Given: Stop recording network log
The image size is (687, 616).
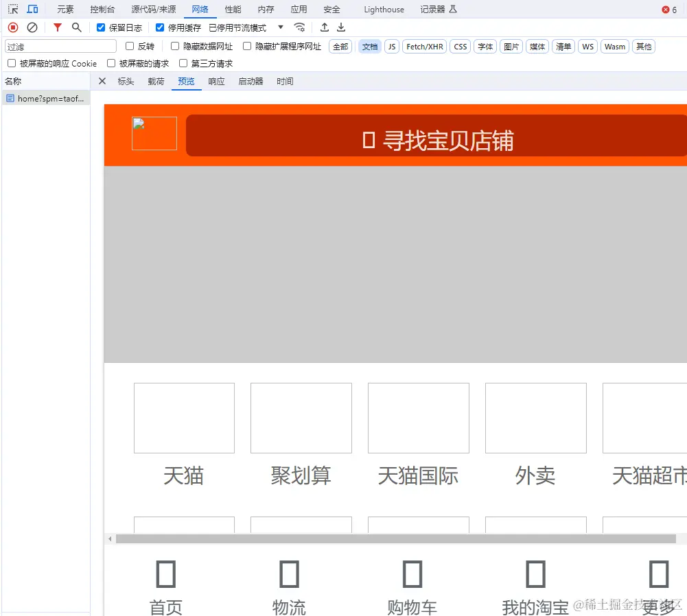Looking at the screenshot, I should 13,27.
